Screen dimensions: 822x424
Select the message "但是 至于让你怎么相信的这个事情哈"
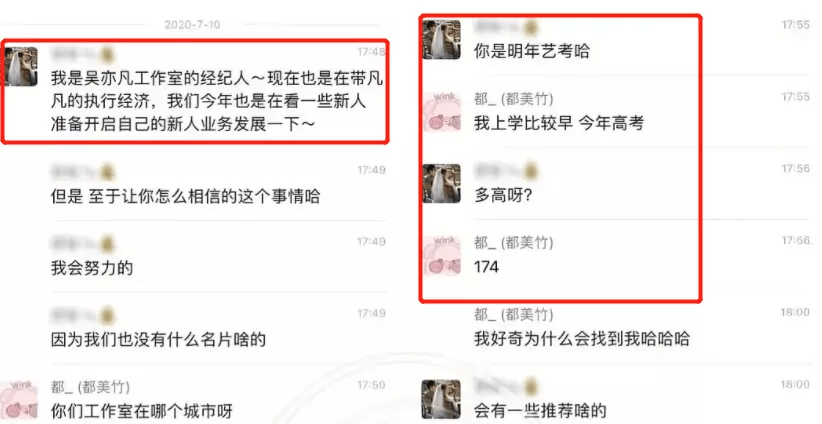coord(186,197)
